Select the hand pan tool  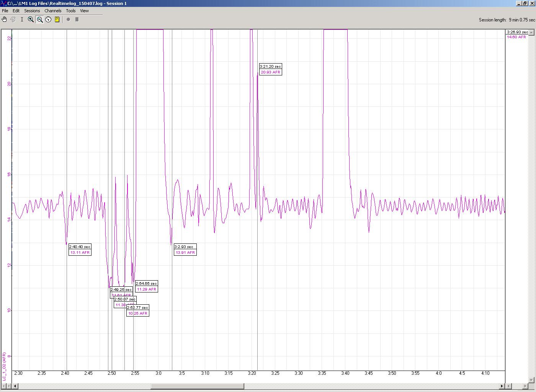point(5,20)
